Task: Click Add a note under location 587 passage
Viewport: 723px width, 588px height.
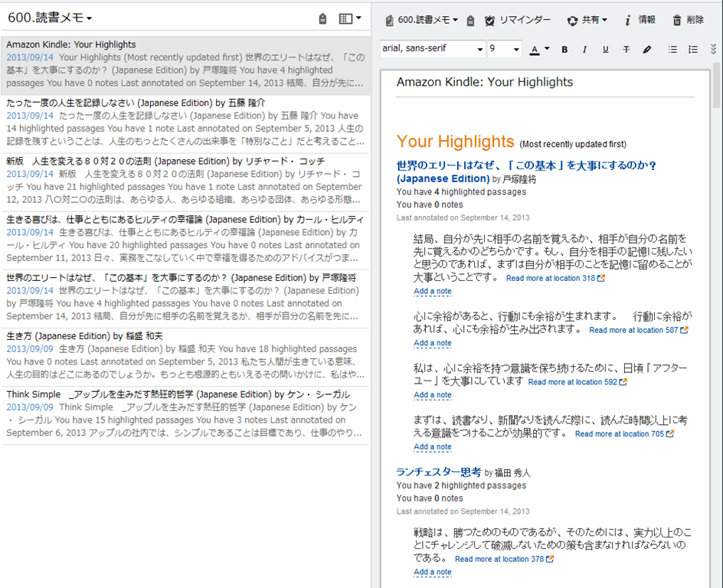Action: tap(432, 343)
